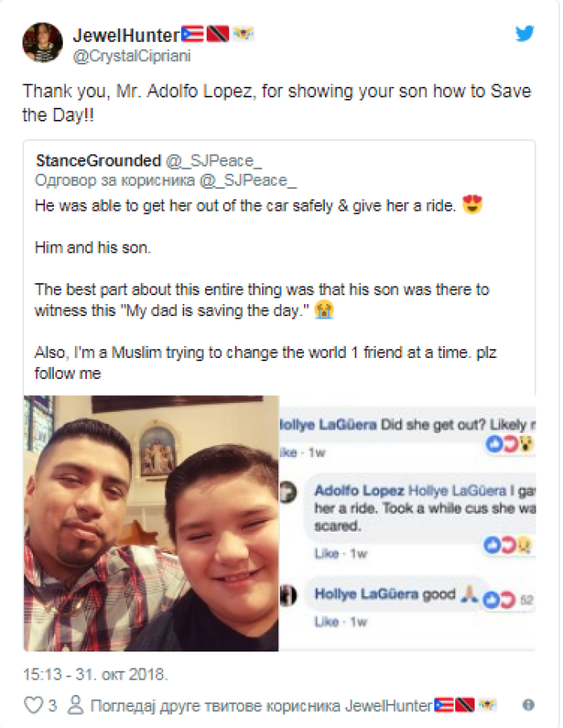This screenshot has width=563, height=728.
Task: Open StanceGrounded quoted author name
Action: pyautogui.click(x=98, y=161)
